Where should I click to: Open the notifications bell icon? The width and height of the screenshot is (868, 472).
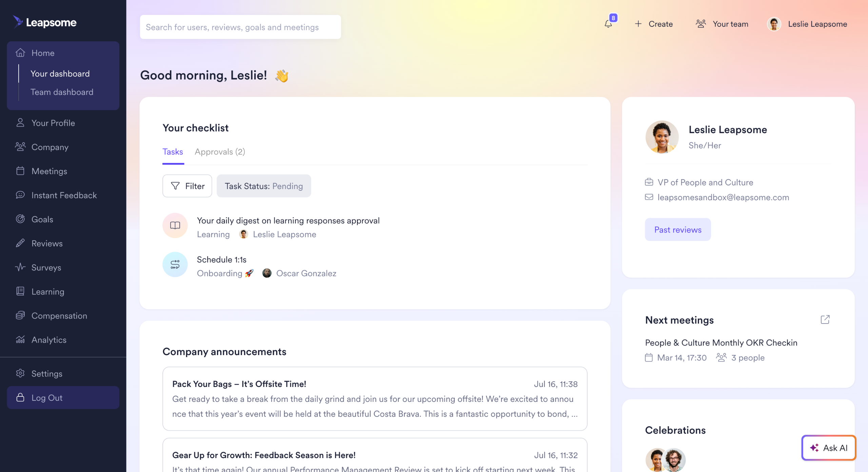click(608, 24)
